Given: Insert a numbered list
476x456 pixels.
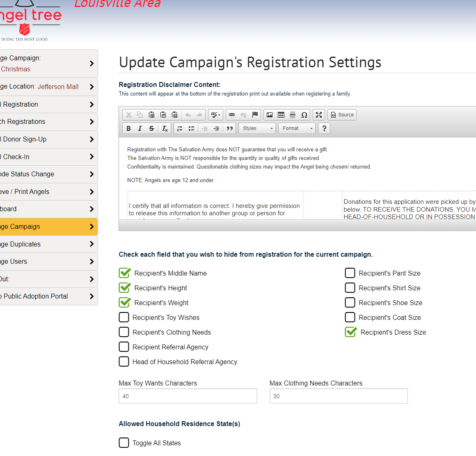Looking at the screenshot, I should click(x=180, y=128).
